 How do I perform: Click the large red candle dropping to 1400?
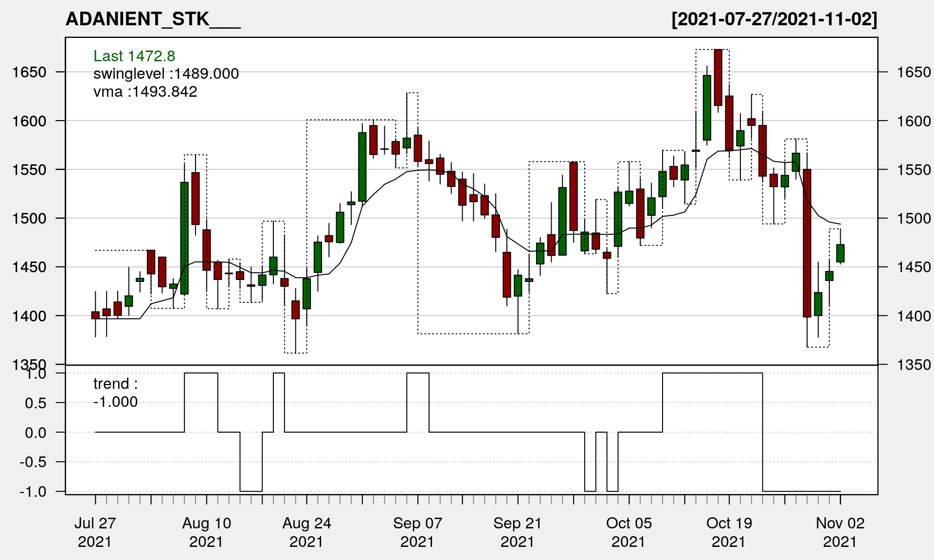(x=807, y=243)
